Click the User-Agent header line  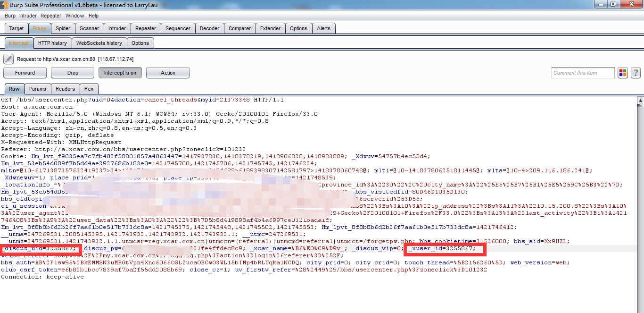[x=159, y=114]
